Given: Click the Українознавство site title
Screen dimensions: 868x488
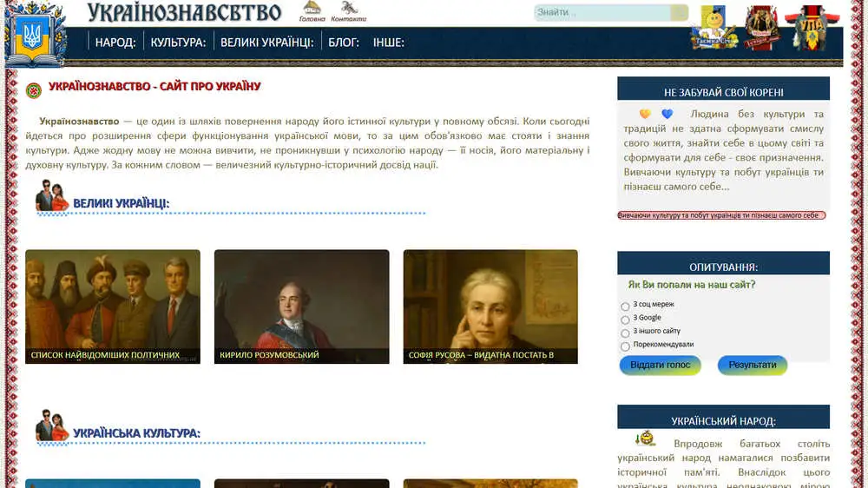Looking at the screenshot, I should [184, 12].
